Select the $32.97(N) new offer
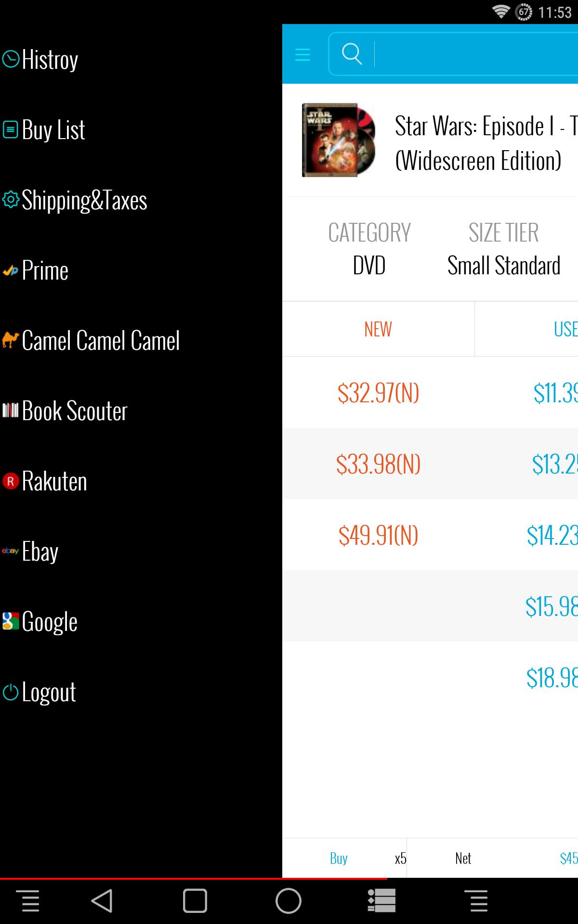The image size is (578, 924). coord(378,393)
